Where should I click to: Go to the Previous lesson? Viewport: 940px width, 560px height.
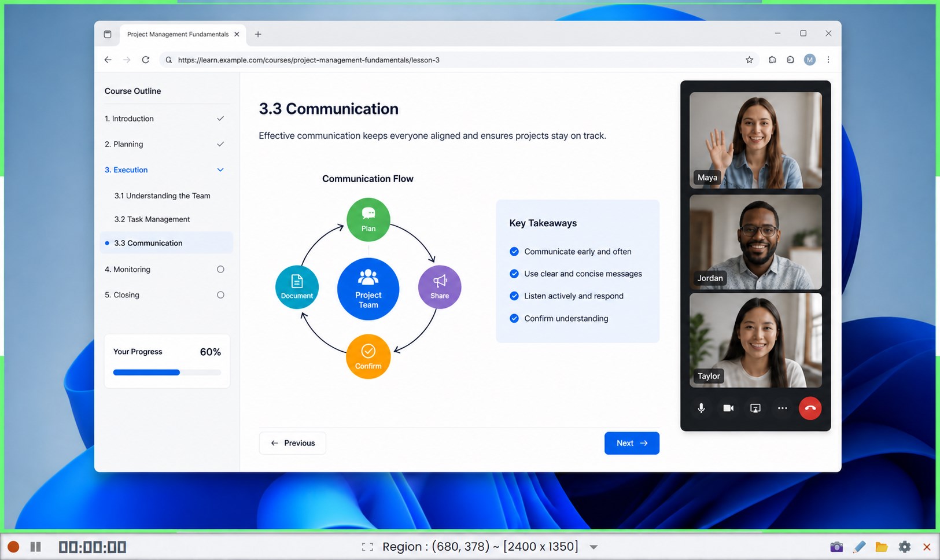(292, 443)
